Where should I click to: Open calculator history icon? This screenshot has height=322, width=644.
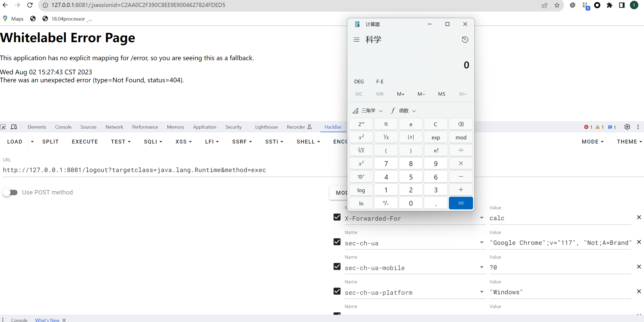pos(465,40)
